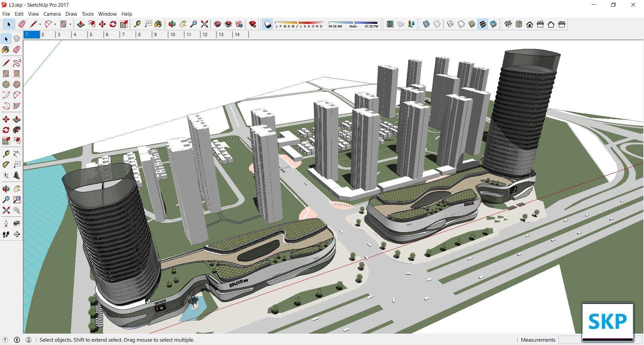Switch to Shaded face style
This screenshot has height=345, width=644.
[472, 24]
